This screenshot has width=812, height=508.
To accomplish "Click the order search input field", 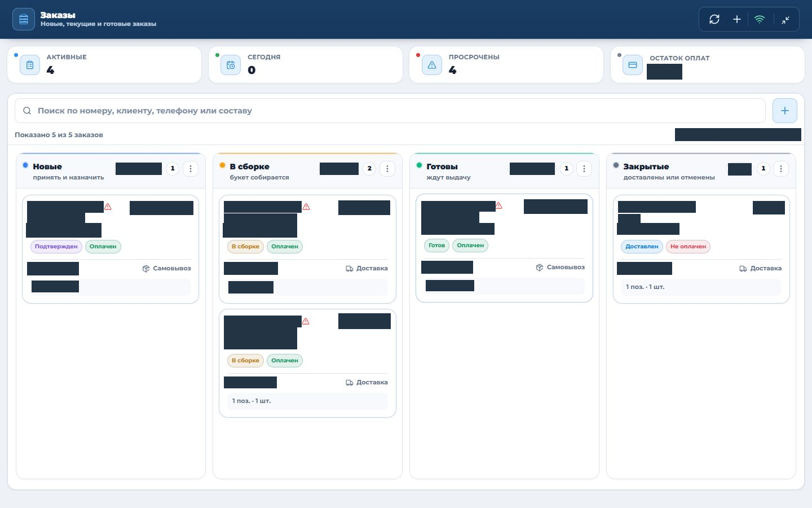I will (x=390, y=111).
